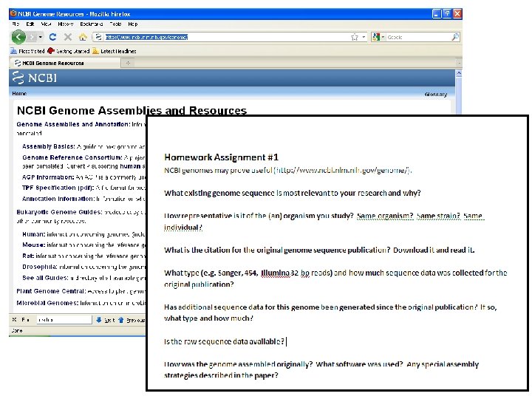Open the Assembly Basics link
Viewport: 532px width, 399px height.
48,146
